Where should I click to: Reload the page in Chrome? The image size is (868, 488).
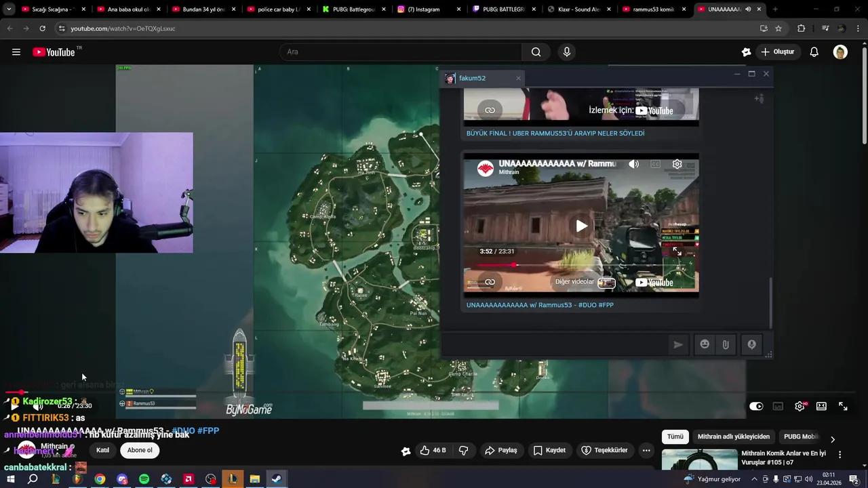tap(42, 28)
